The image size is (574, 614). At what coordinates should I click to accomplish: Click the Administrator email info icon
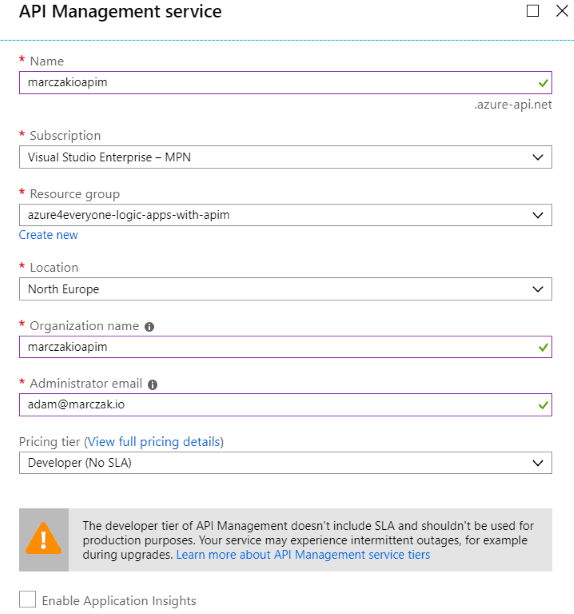(x=152, y=385)
